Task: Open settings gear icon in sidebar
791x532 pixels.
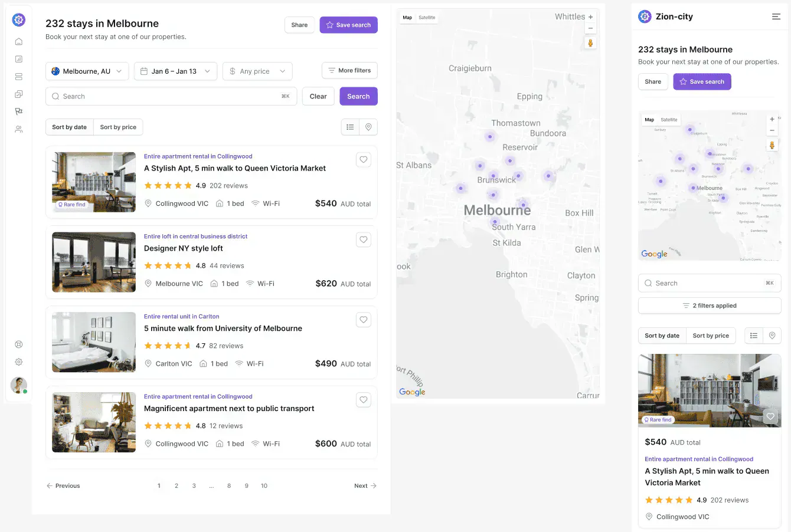Action: pos(19,362)
